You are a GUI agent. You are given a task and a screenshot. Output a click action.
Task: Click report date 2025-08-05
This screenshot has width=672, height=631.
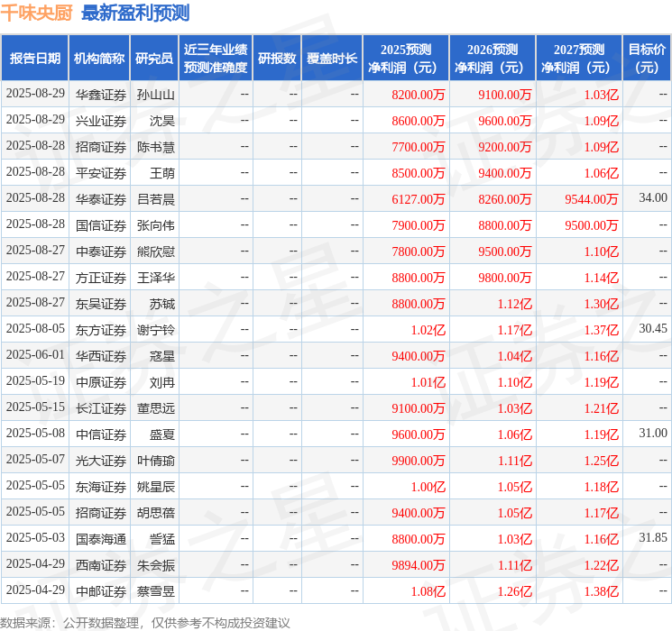pos(35,328)
